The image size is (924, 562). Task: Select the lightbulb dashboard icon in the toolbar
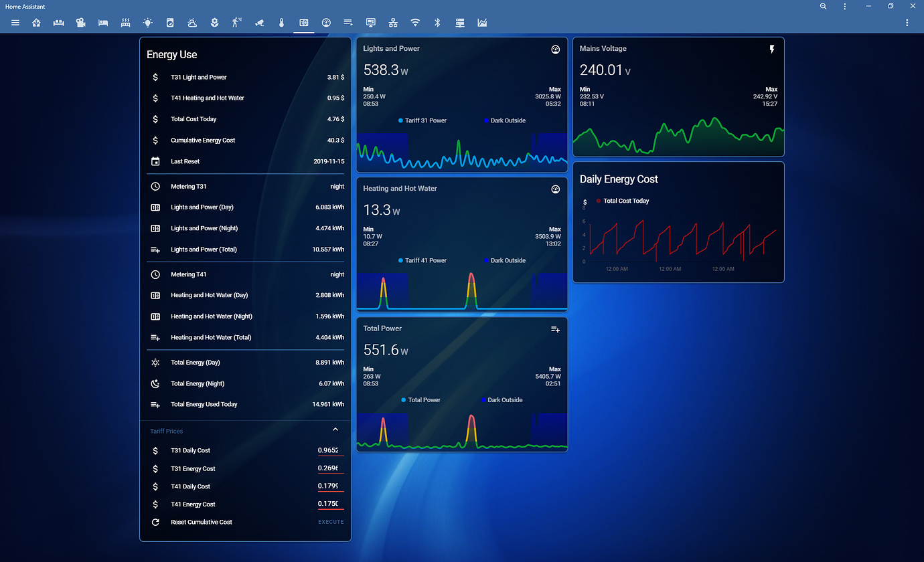coord(147,22)
